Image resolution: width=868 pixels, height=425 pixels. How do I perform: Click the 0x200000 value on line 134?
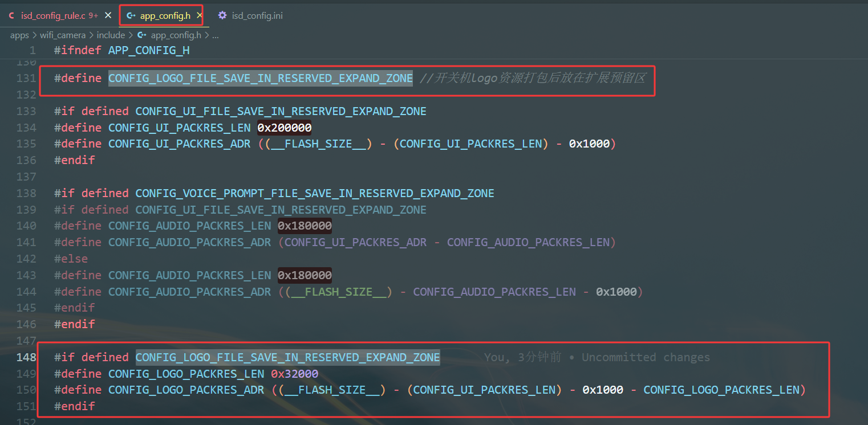[285, 127]
